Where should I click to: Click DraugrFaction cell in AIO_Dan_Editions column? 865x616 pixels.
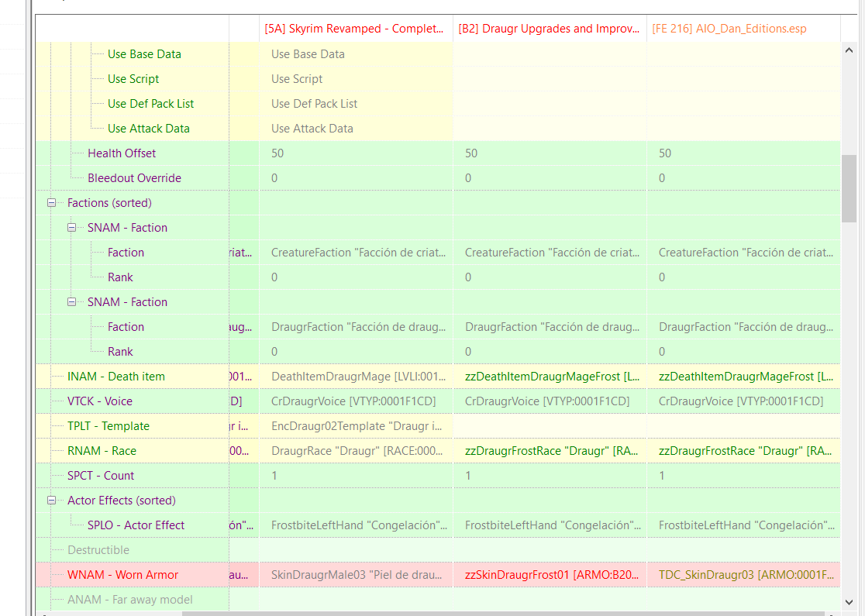[743, 327]
